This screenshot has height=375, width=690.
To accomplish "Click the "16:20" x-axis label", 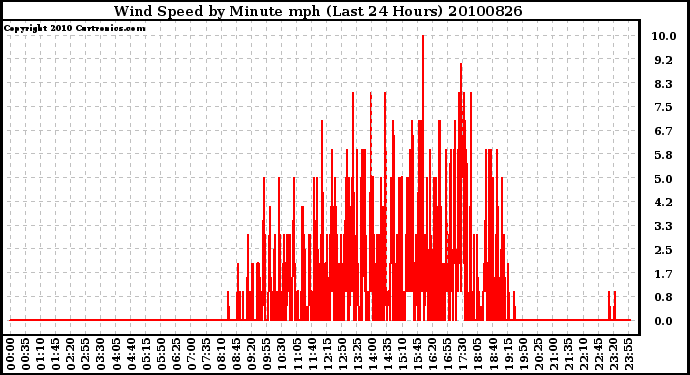I will click(x=432, y=354).
